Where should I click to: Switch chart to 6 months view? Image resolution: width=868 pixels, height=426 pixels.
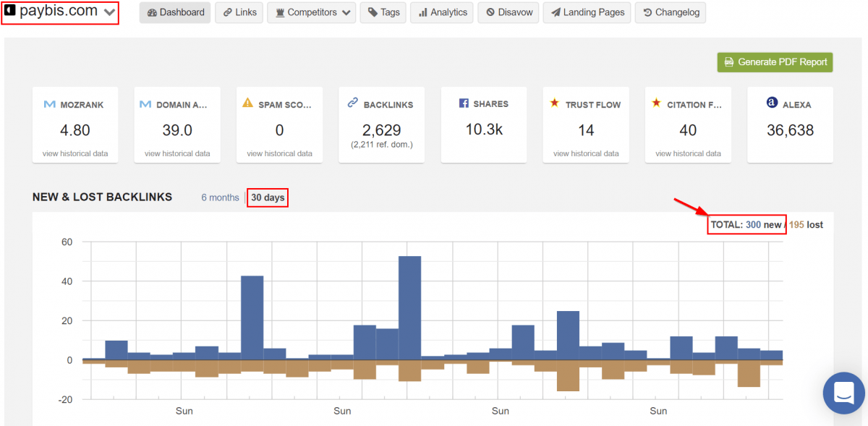pyautogui.click(x=220, y=197)
